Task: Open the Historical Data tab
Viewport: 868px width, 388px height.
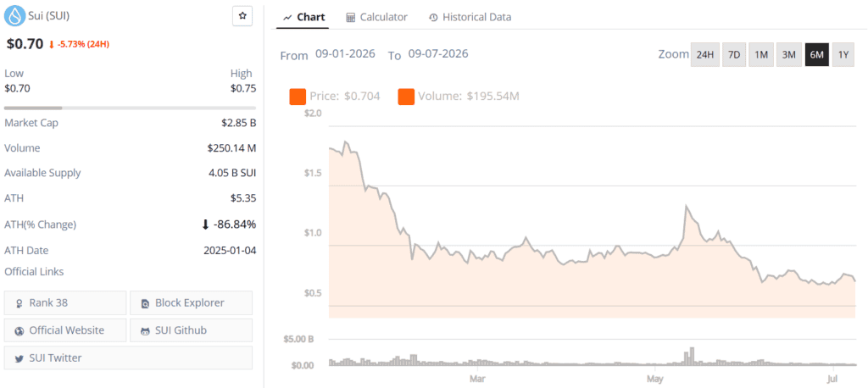Action: 470,17
